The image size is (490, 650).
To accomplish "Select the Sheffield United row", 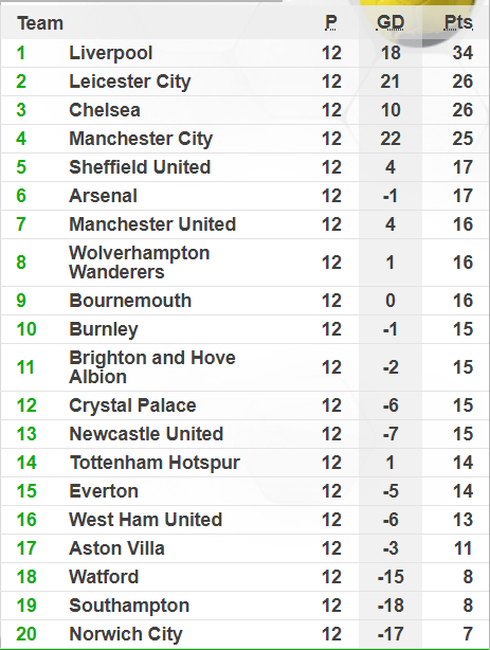I will [245, 167].
